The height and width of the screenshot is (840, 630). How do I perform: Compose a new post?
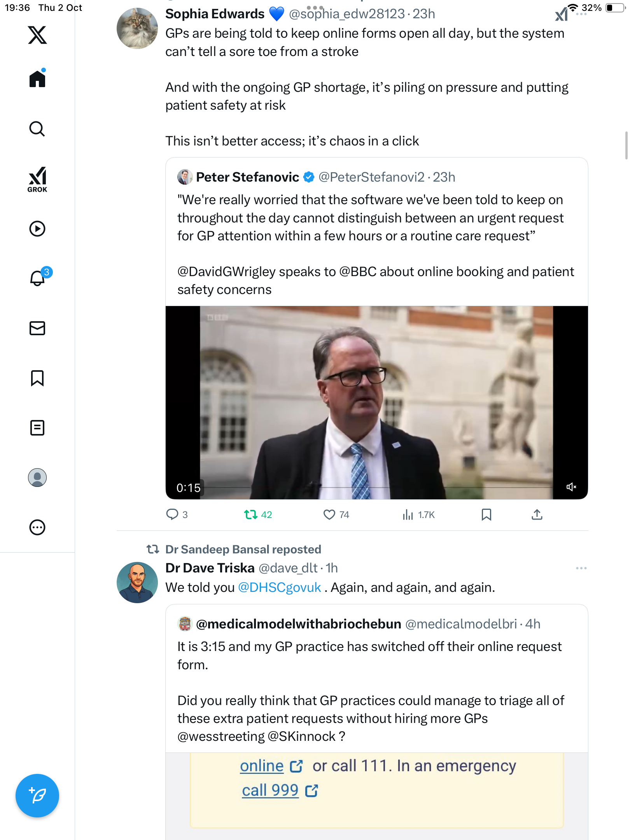(37, 796)
